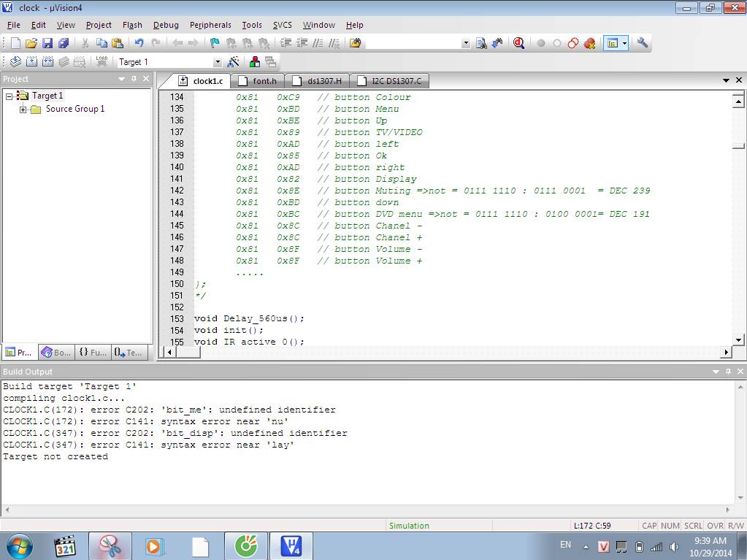The height and width of the screenshot is (560, 747).
Task: Copy selection using the Copy icon
Action: pos(101,43)
